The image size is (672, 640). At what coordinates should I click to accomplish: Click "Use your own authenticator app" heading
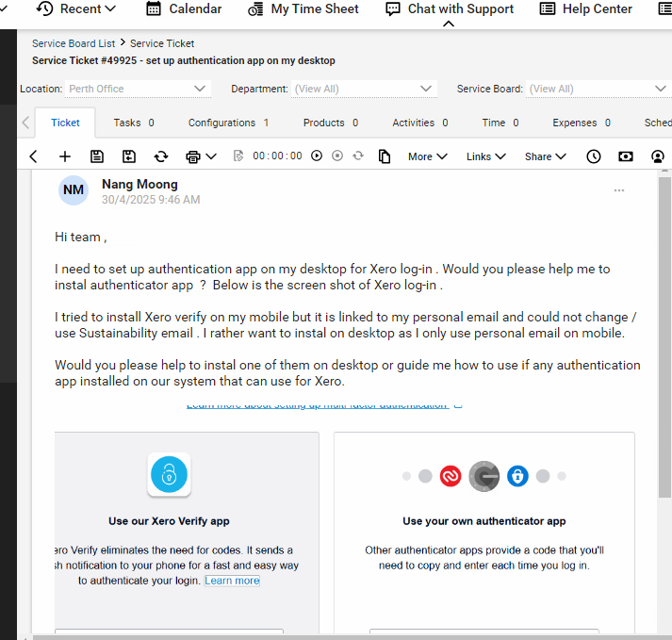point(484,521)
